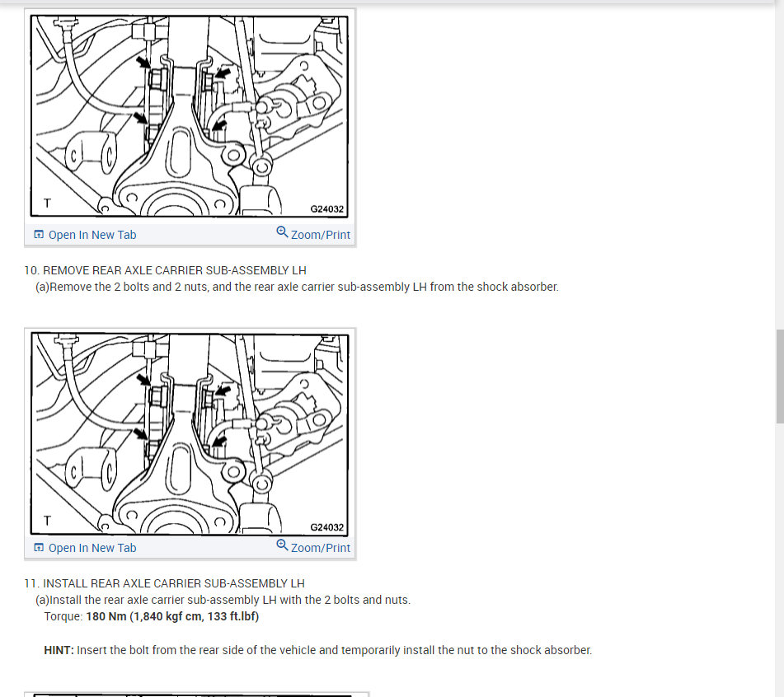Click the 'HINT:' label text
The height and width of the screenshot is (697, 784).
[x=59, y=650]
